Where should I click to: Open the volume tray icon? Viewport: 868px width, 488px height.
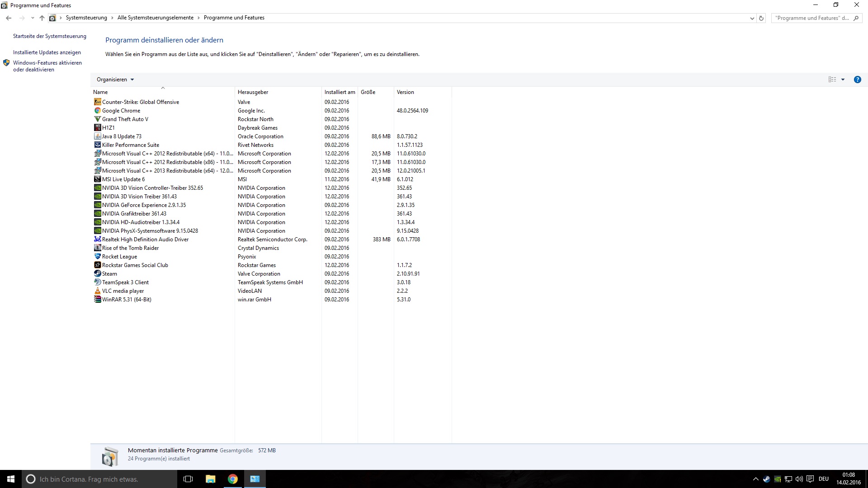point(799,479)
